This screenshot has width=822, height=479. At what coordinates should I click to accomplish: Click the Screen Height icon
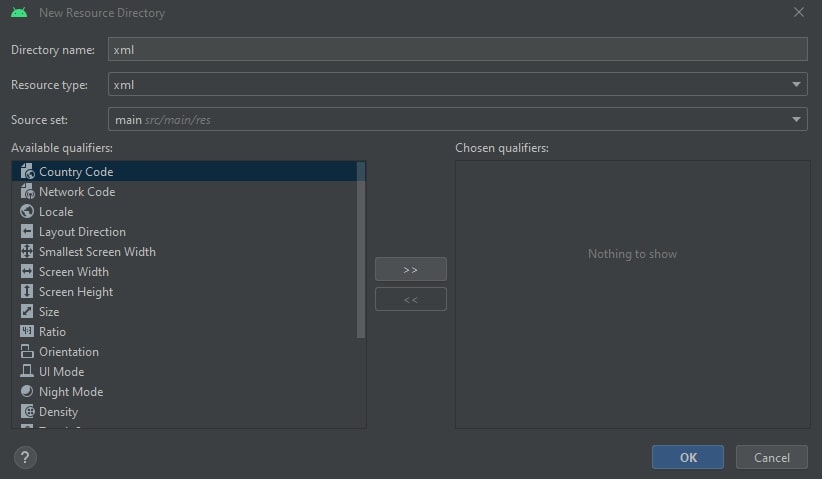pyautogui.click(x=27, y=292)
